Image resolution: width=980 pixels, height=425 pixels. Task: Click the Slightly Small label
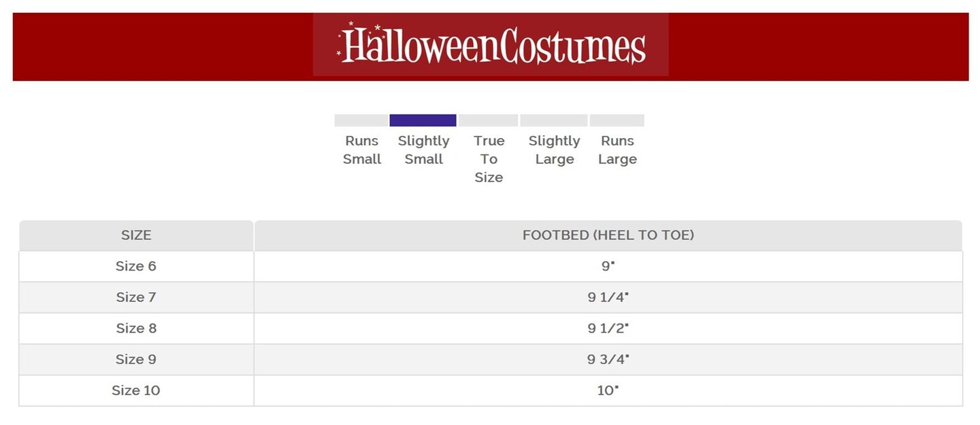coord(423,150)
